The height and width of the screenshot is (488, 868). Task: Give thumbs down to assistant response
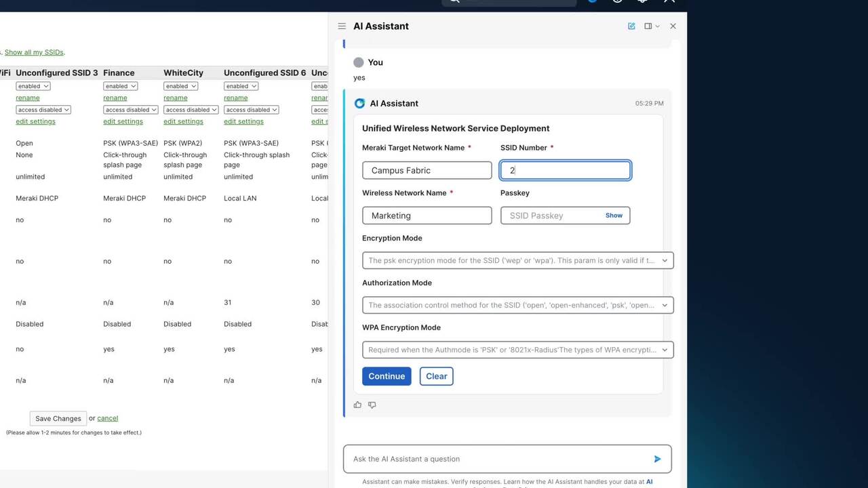pos(372,405)
